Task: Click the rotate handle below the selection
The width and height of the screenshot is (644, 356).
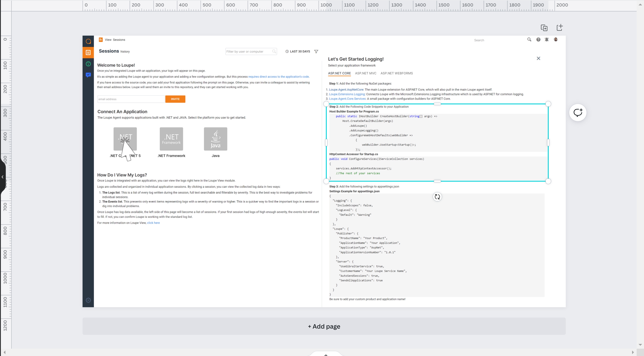Action: point(437,197)
